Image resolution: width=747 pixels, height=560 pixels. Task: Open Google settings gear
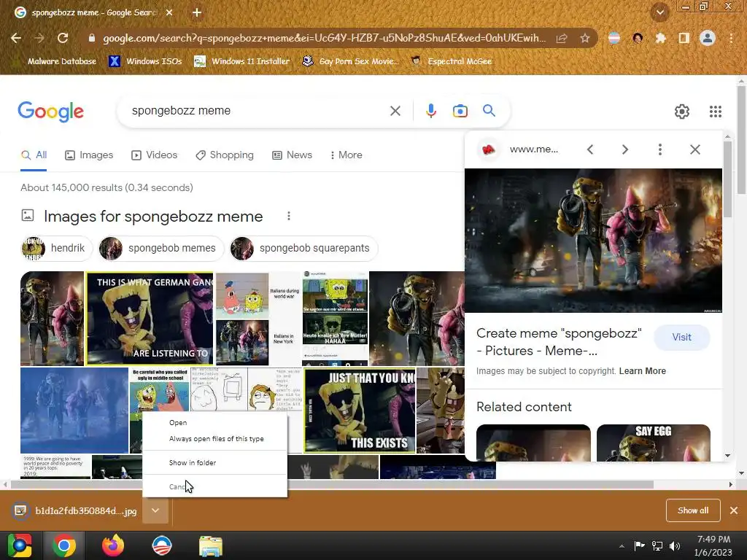[682, 112]
